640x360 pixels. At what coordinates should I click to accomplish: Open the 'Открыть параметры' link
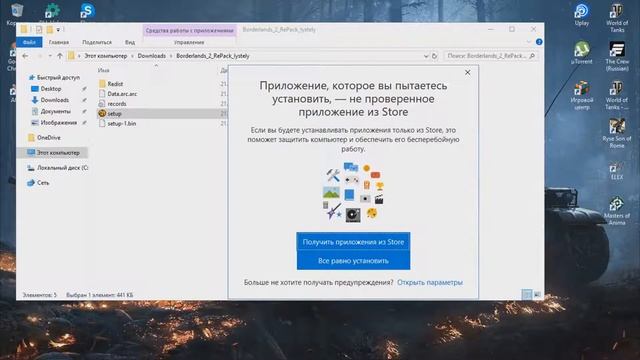tap(430, 282)
